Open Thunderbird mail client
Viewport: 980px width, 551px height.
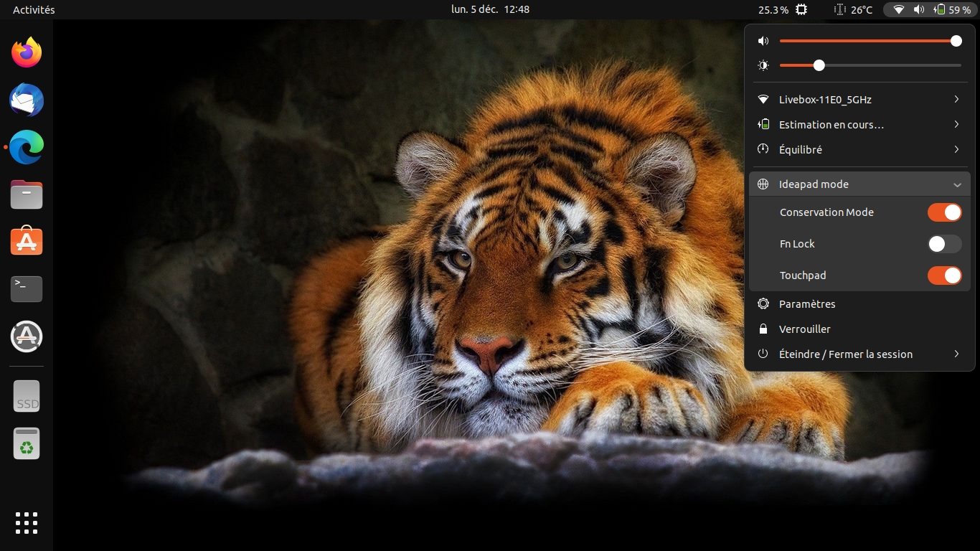[x=27, y=100]
